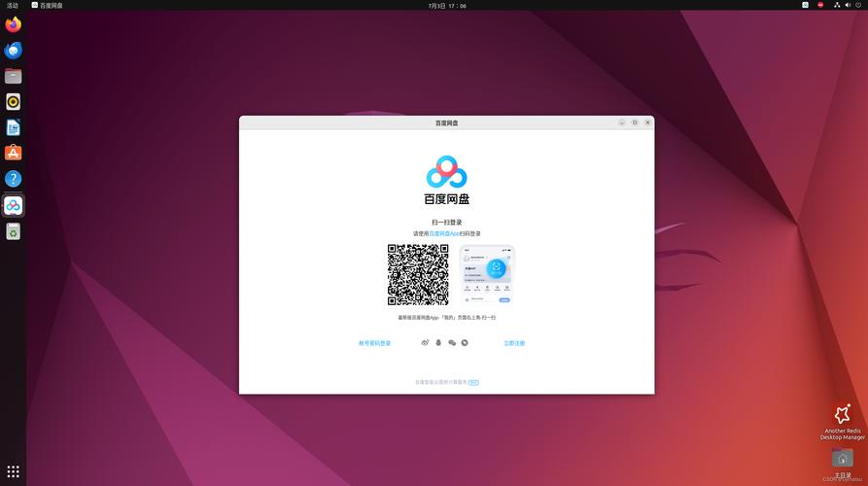This screenshot has width=868, height=486.
Task: Launch Thunderbird mail from the dock
Action: (x=14, y=51)
